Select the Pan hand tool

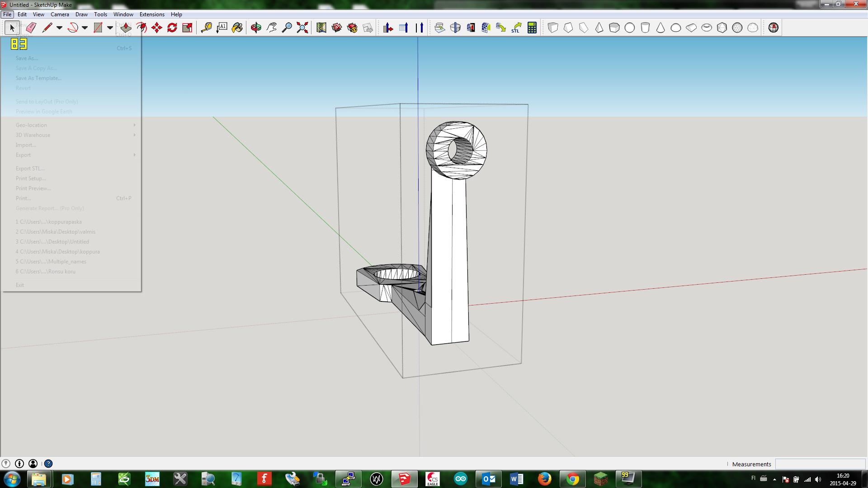[x=271, y=28]
